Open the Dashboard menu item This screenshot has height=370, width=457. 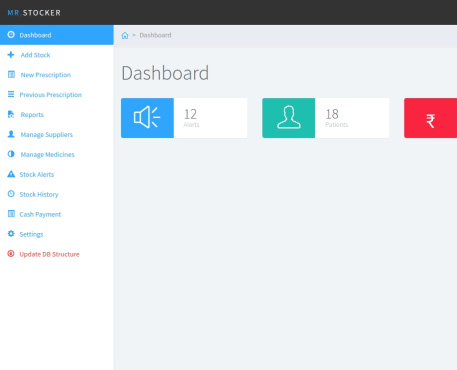pos(57,35)
